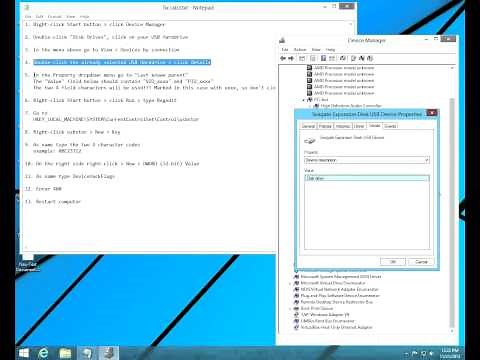Open the Format menu in Notepad
480x360 pixels.
pyautogui.click(x=55, y=16)
